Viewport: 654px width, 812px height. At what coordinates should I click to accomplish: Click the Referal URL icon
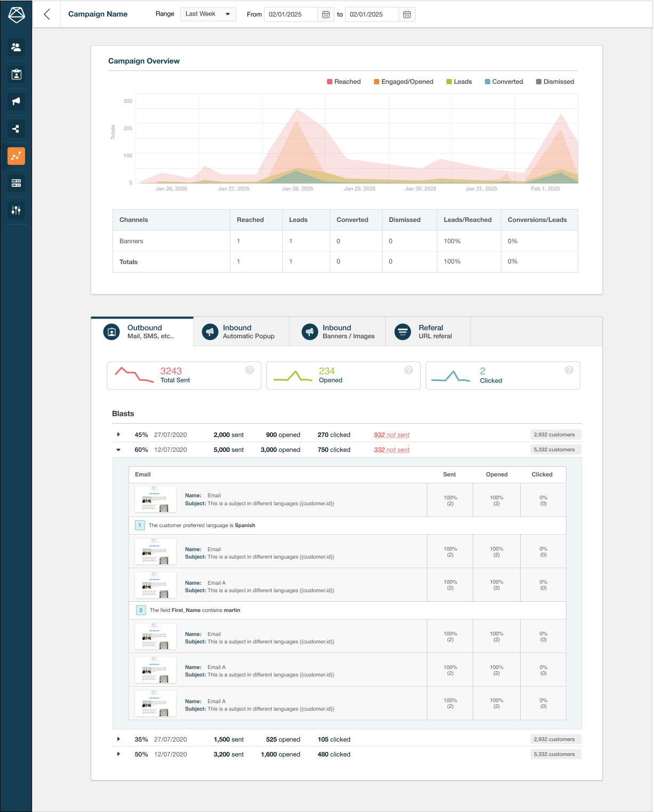pyautogui.click(x=403, y=332)
